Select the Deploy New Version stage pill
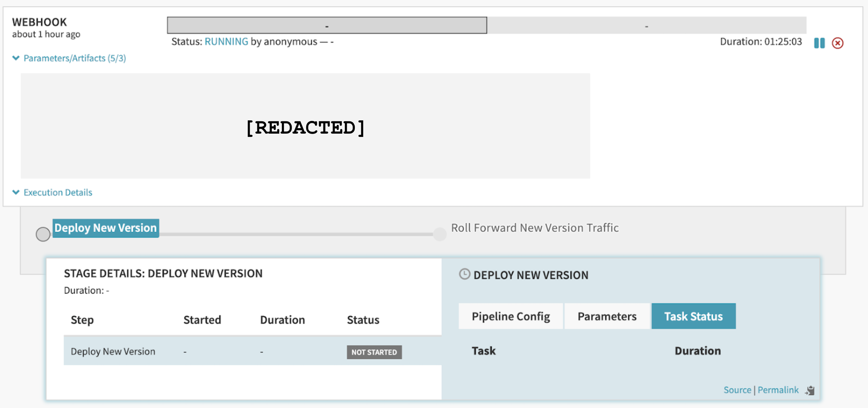Screen dimensions: 868x408 (x=105, y=228)
